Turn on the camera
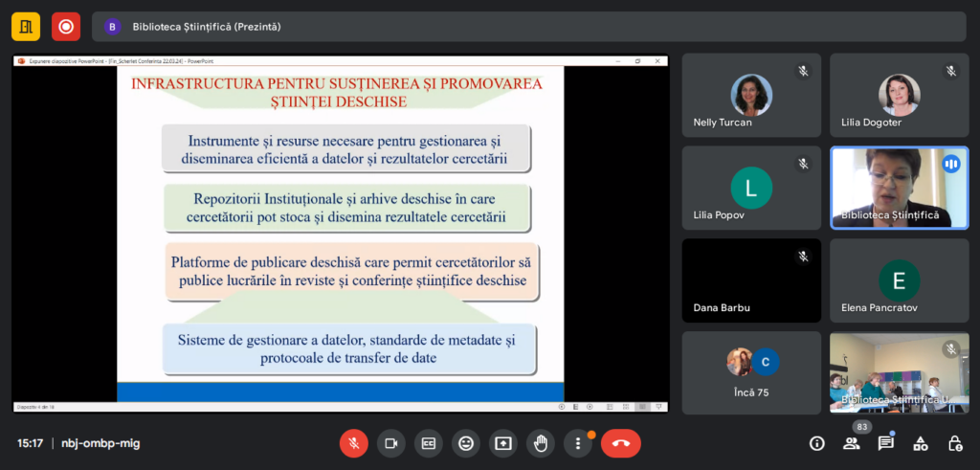This screenshot has width=980, height=470. 390,443
